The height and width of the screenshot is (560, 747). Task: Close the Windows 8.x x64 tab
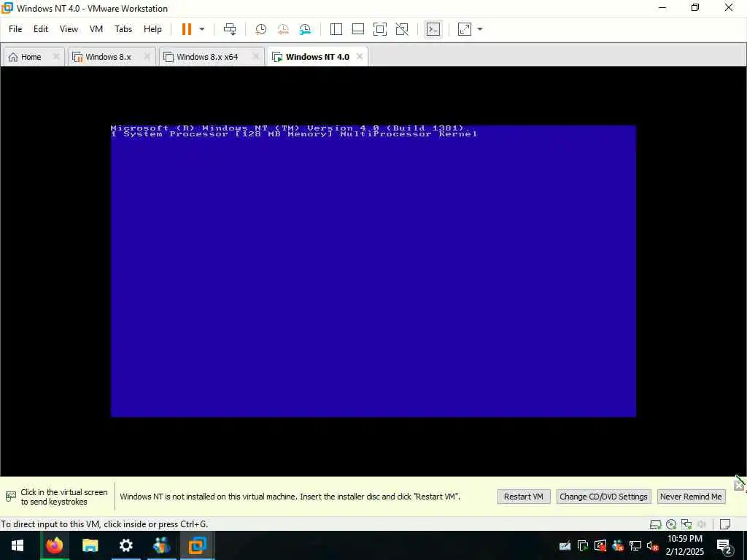coord(255,57)
